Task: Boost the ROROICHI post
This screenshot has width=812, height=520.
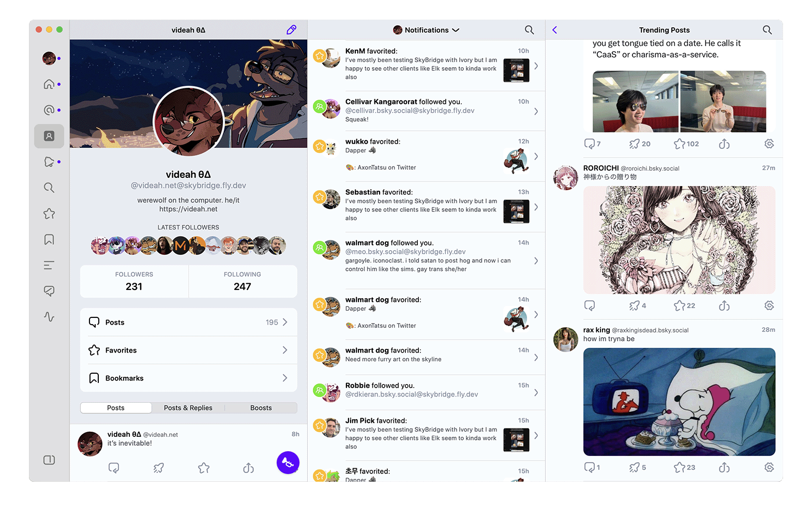Action: [x=635, y=305]
